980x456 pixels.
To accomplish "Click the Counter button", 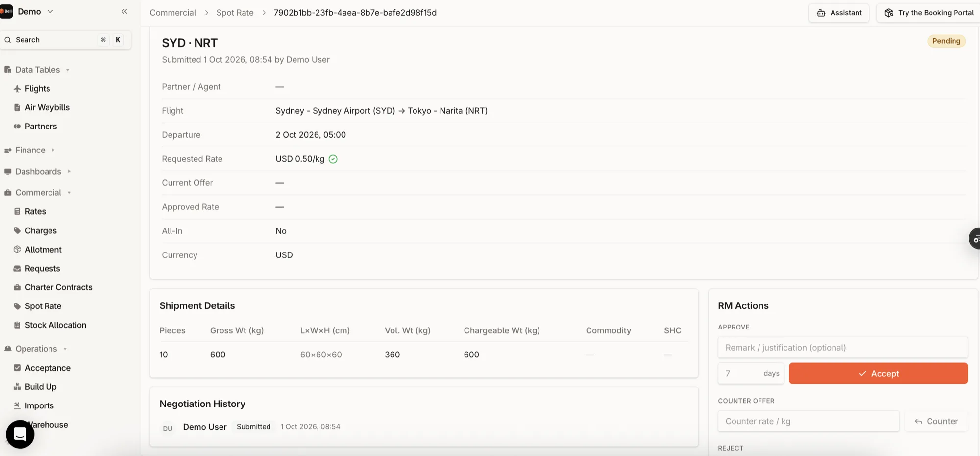I will [x=936, y=421].
